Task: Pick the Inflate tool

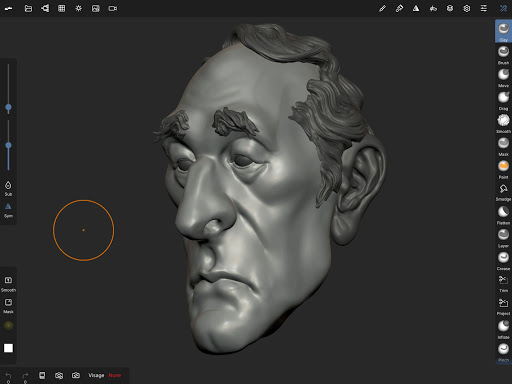Action: [503, 329]
